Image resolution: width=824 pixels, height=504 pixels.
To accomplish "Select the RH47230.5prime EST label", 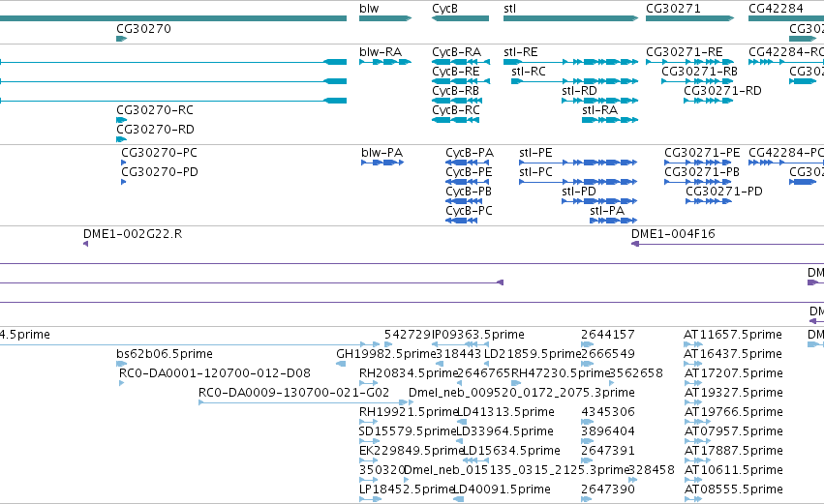I will click(x=561, y=373).
